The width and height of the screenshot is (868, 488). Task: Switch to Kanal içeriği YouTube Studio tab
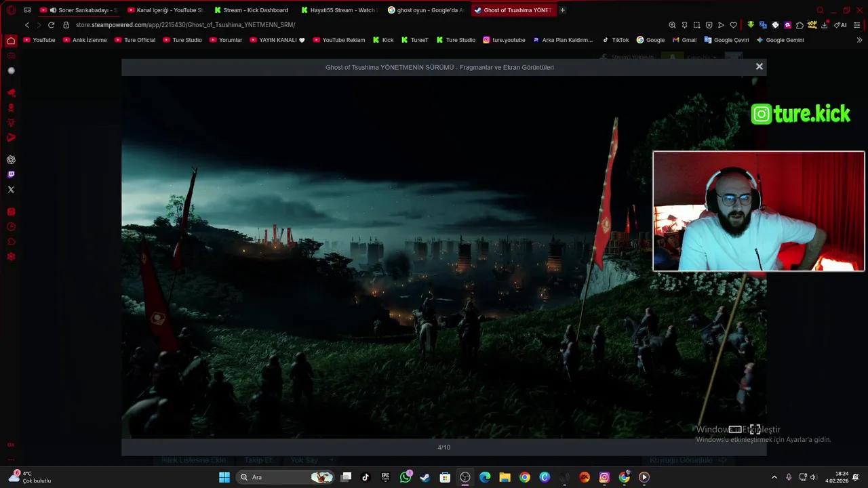(x=165, y=10)
